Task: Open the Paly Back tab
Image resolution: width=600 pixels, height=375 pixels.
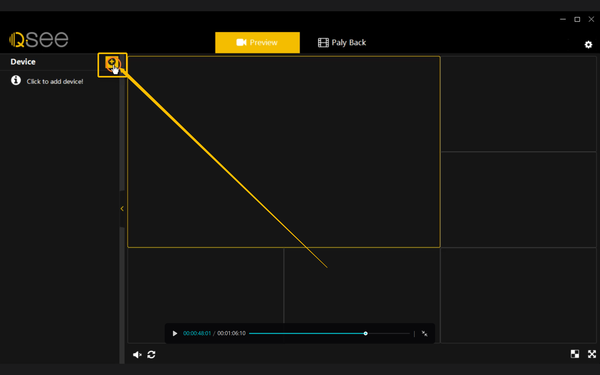Action: 342,42
